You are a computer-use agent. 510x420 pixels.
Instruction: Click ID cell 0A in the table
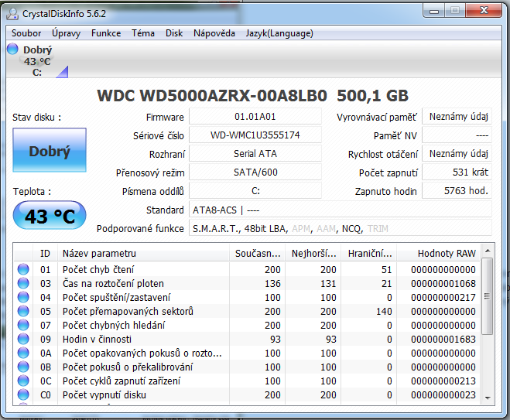click(x=46, y=353)
